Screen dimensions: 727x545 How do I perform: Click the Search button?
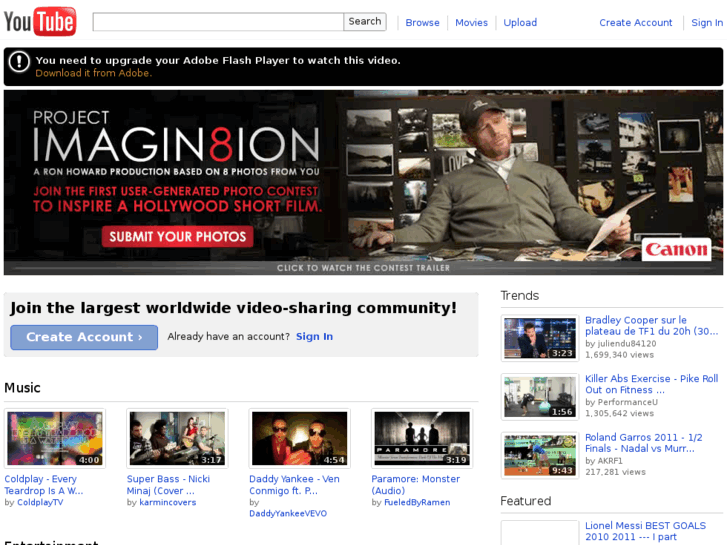click(365, 22)
